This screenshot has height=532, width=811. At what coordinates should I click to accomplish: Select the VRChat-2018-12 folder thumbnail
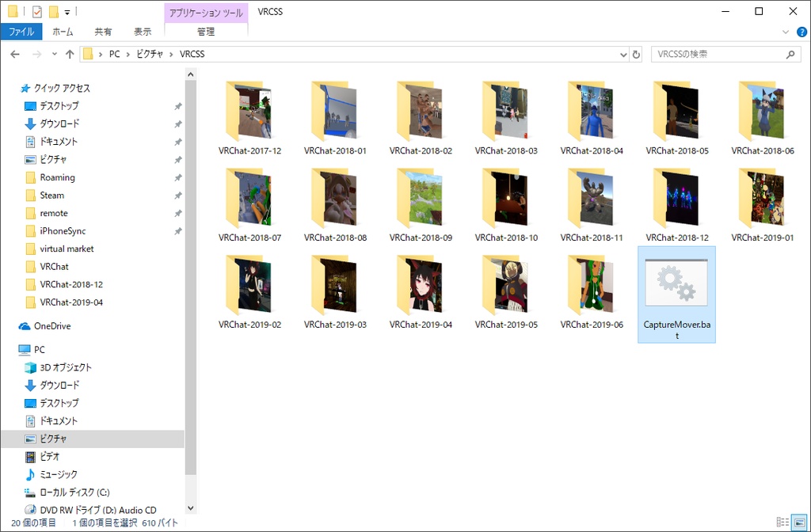coord(677,199)
